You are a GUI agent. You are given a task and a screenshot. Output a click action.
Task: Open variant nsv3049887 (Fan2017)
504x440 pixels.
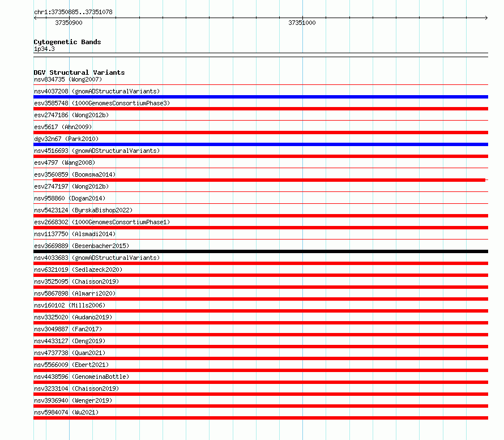click(x=68, y=329)
